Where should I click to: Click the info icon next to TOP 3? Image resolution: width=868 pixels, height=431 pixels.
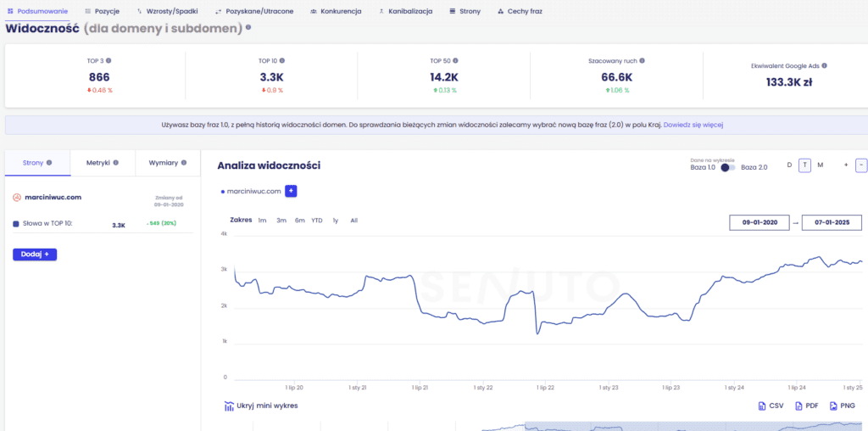108,61
